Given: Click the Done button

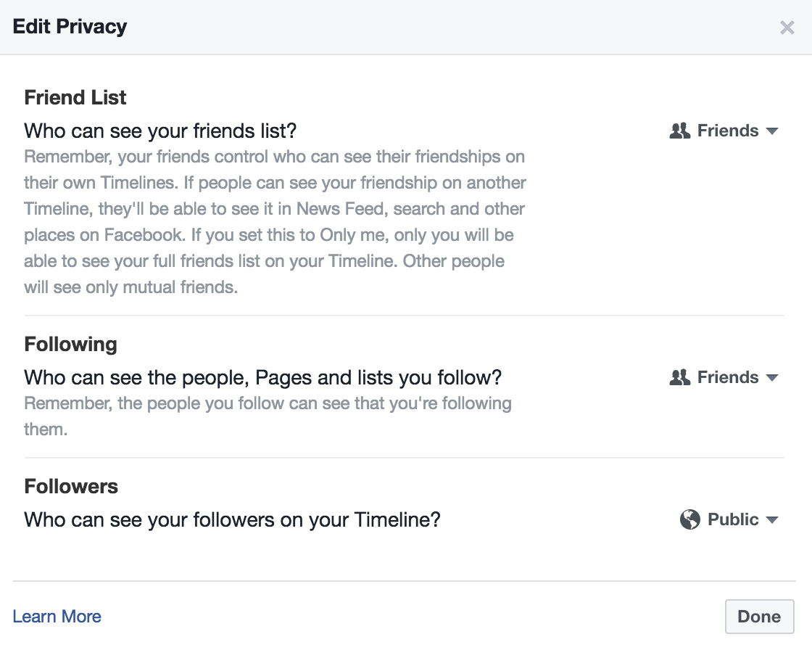Looking at the screenshot, I should point(759,617).
